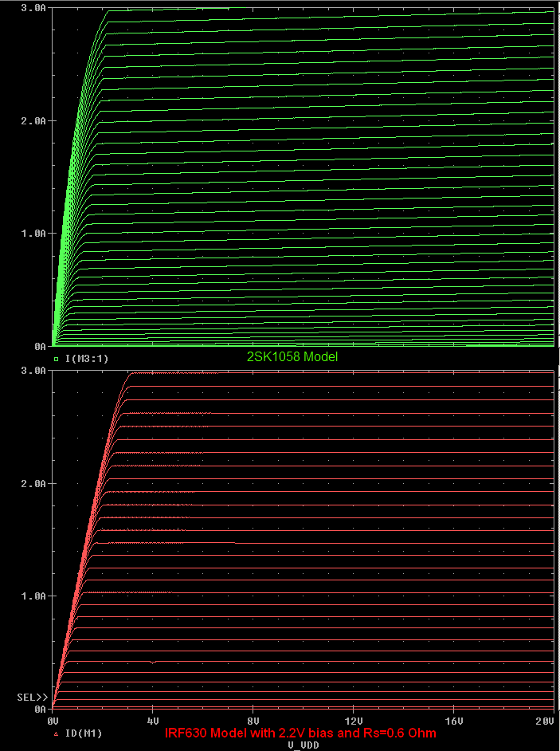Click the V_VDD x-axis label
This screenshot has height=751, width=560.
[303, 745]
